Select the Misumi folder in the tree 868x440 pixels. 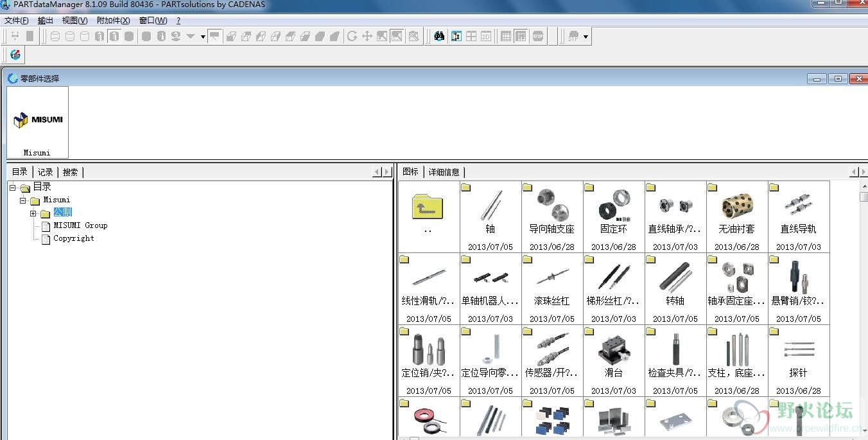click(x=56, y=200)
